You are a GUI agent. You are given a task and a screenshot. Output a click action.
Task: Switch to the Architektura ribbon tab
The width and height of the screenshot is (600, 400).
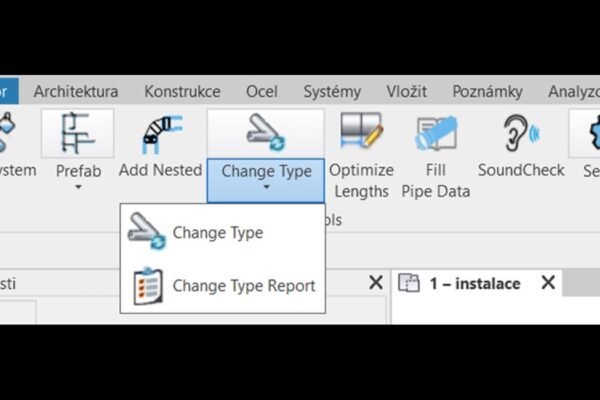(x=76, y=92)
